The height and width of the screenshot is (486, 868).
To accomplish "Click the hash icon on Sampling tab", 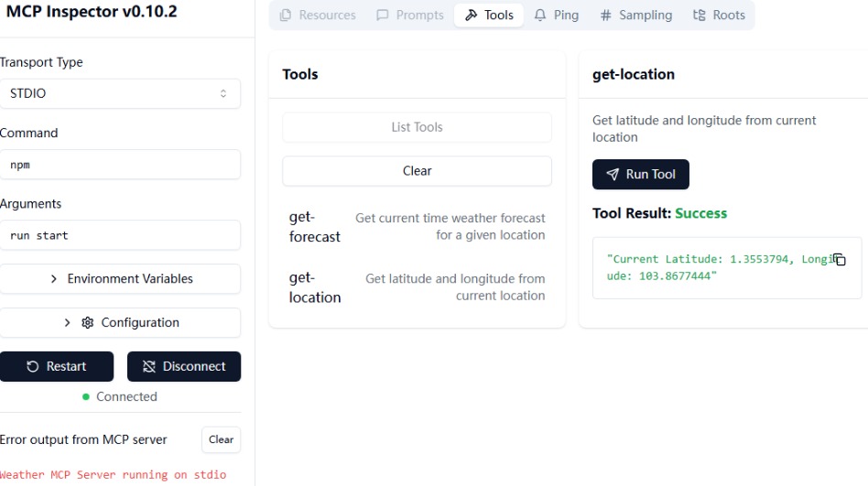I will (605, 16).
